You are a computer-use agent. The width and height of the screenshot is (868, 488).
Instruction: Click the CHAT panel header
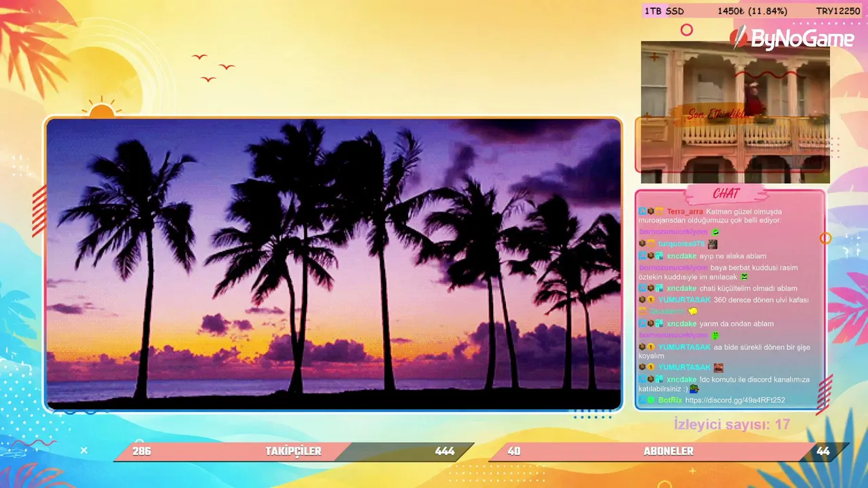(x=726, y=195)
